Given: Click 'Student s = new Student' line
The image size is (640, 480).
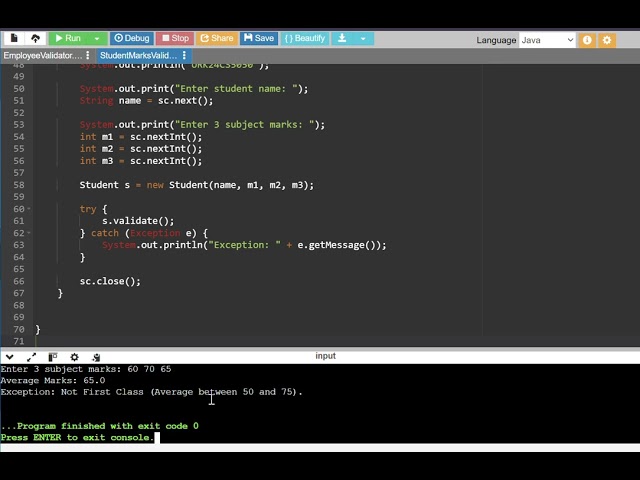Looking at the screenshot, I should (x=197, y=185).
